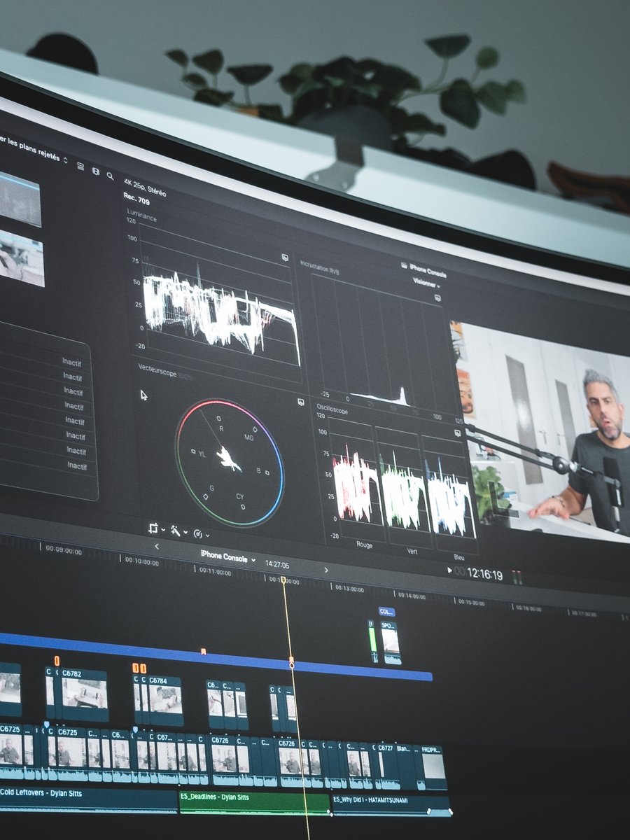Click the audio meters icon beside timecode

click(517, 577)
